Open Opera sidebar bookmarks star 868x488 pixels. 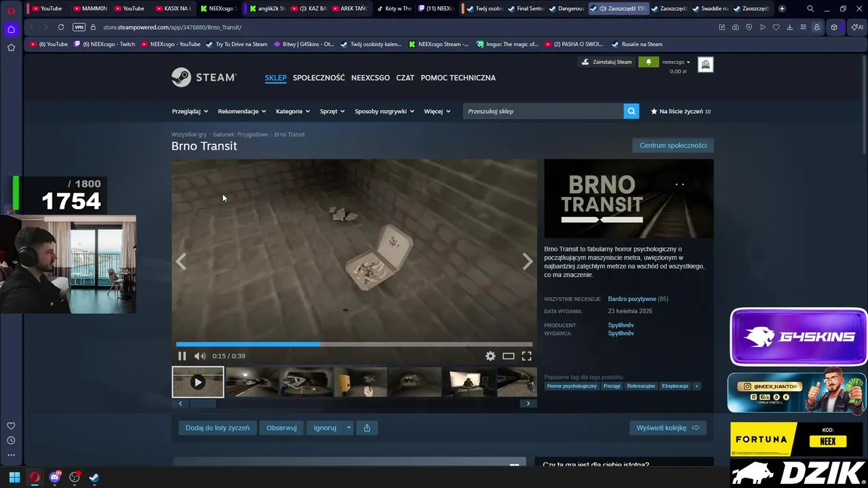coord(11,47)
